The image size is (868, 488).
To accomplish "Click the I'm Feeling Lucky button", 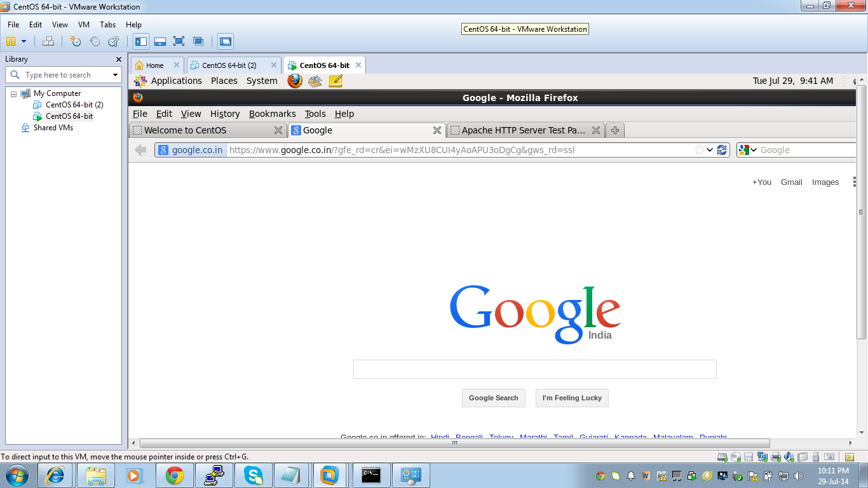I will click(572, 398).
